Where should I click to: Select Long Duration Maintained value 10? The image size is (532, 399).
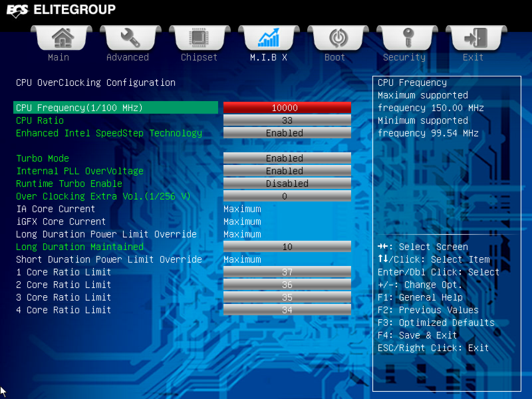(x=287, y=247)
